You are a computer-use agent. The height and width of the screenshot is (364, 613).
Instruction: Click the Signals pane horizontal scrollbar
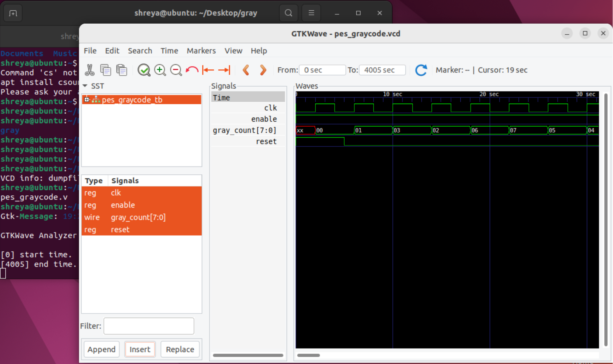(248, 355)
